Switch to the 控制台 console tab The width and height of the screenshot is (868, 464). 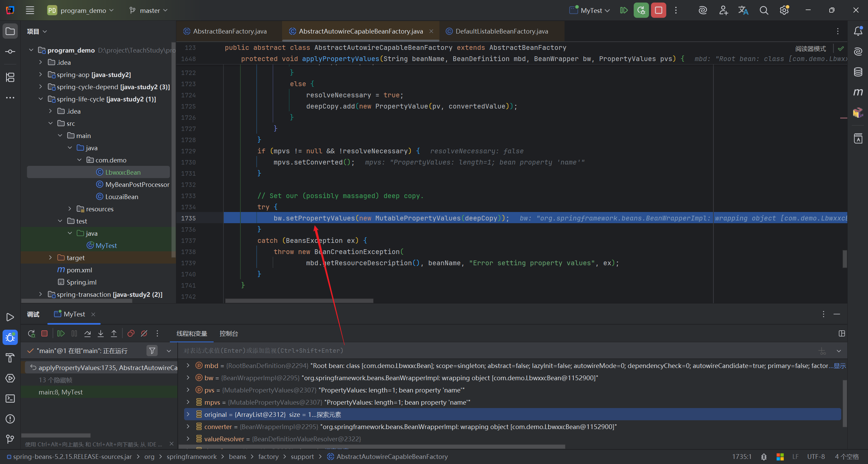pyautogui.click(x=229, y=334)
